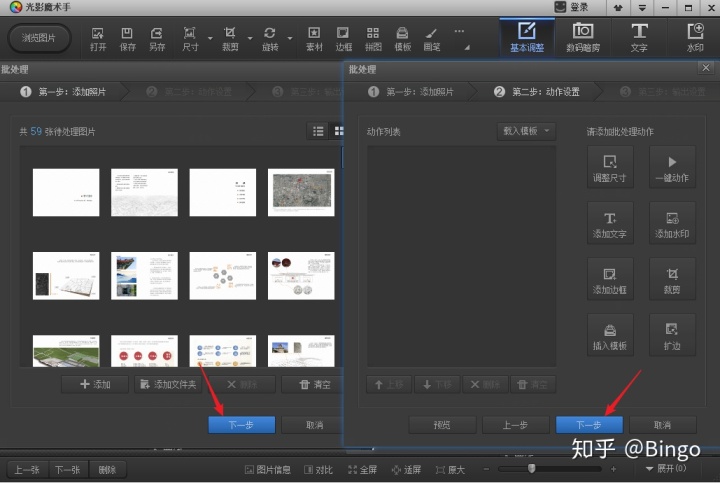The width and height of the screenshot is (720, 483).
Task: Select the satellite map thumbnail
Action: (301, 192)
